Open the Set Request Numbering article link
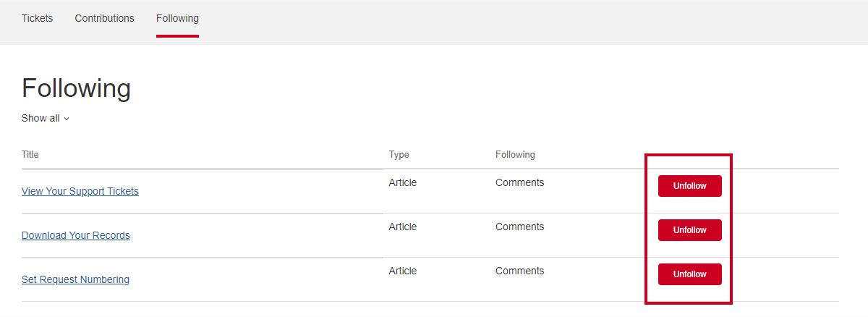Viewport: 868px width, 317px height. 75,279
